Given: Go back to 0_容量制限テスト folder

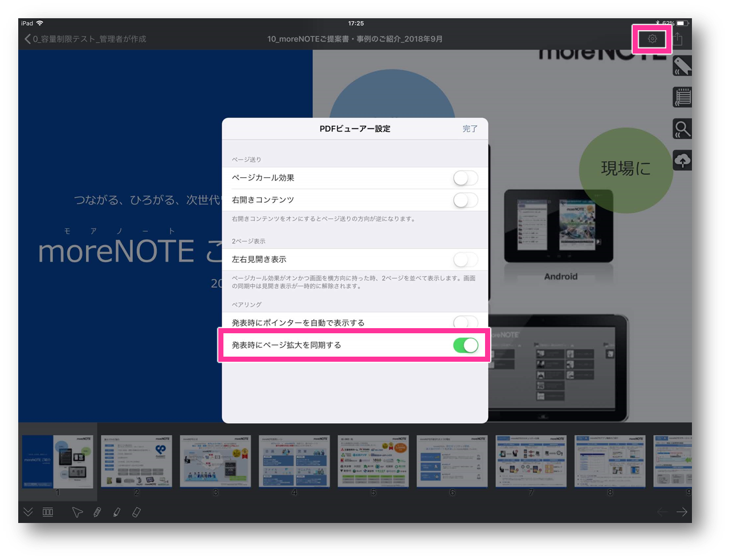Looking at the screenshot, I should pyautogui.click(x=85, y=39).
